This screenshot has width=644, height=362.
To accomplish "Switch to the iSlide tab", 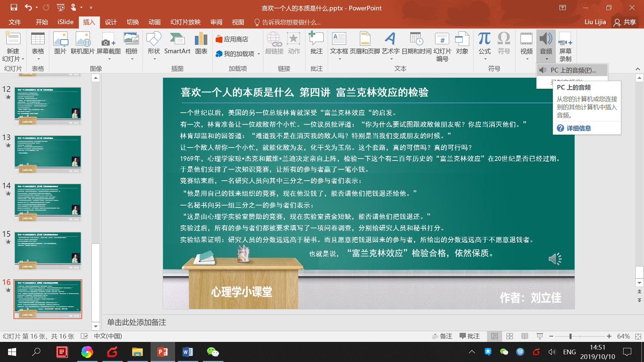I will point(65,22).
